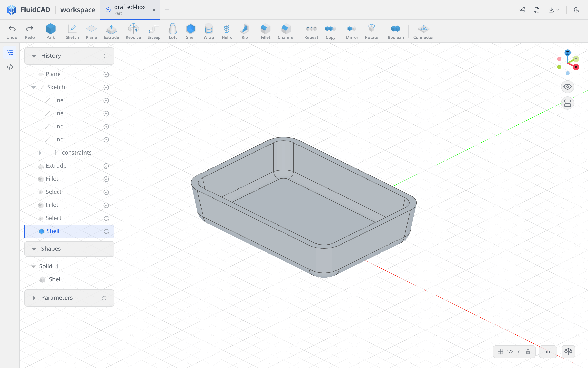The width and height of the screenshot is (588, 368).
Task: Select Shell under Solid in Shapes
Action: [x=55, y=279]
